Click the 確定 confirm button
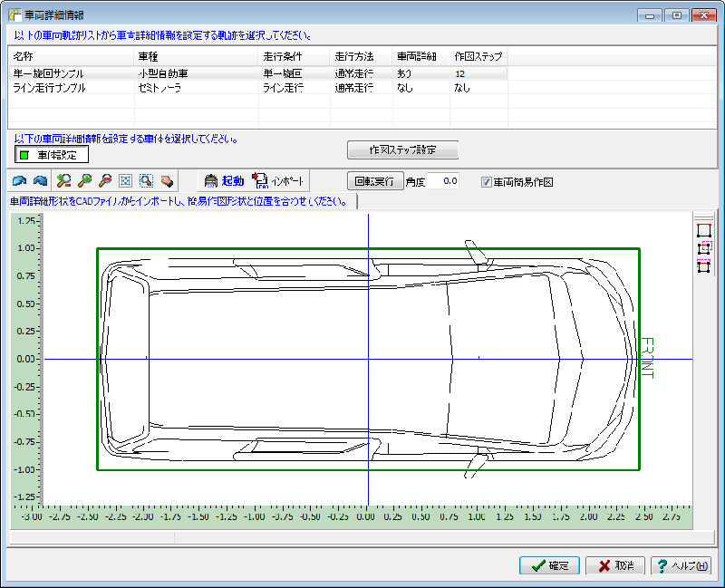This screenshot has width=725, height=588. click(x=549, y=565)
